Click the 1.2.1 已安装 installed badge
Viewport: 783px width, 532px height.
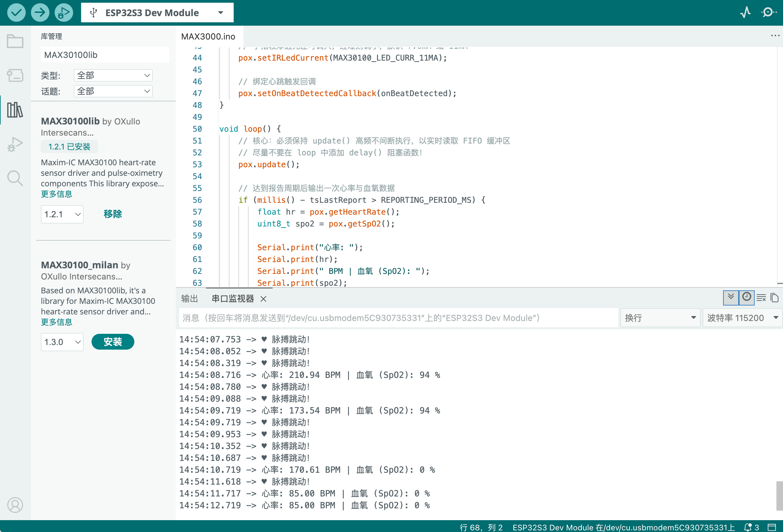pyautogui.click(x=69, y=146)
